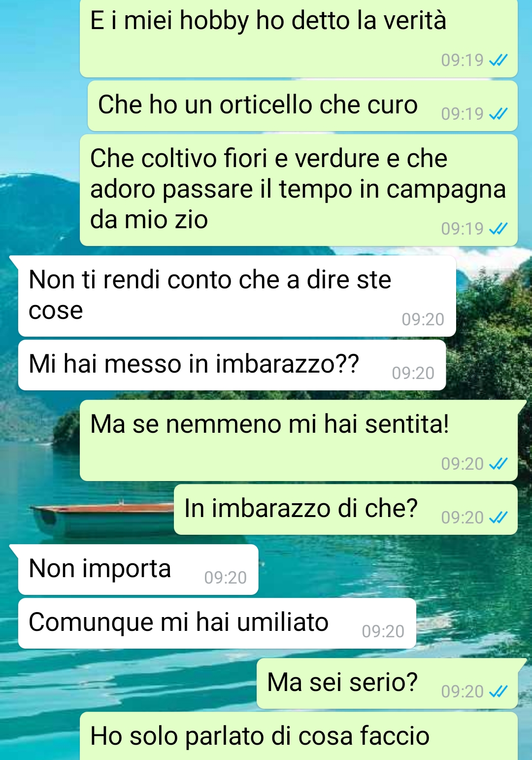
Task: Tap blue ticks on 'Ma se nemmeno' message
Action: coord(498,464)
